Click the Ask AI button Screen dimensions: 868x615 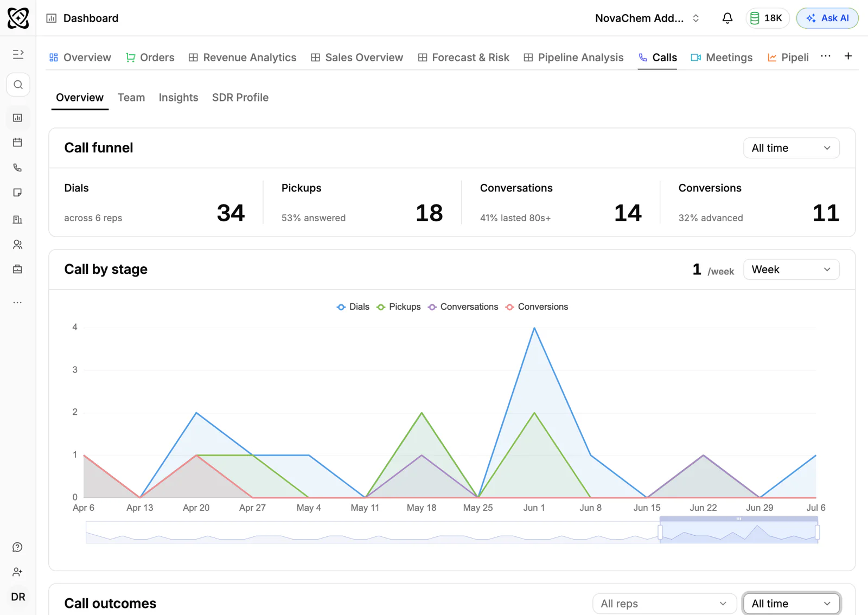[827, 18]
